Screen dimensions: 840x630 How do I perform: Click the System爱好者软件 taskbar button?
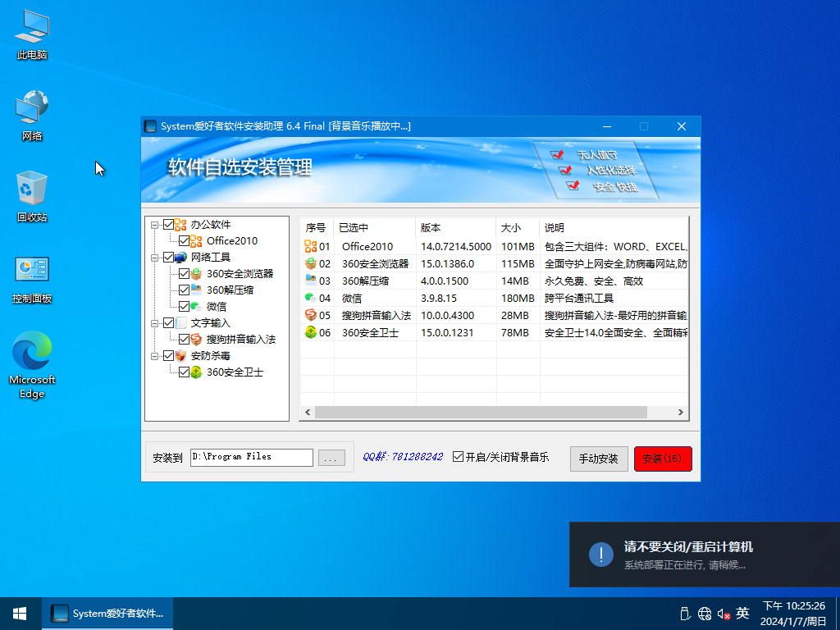(x=107, y=614)
